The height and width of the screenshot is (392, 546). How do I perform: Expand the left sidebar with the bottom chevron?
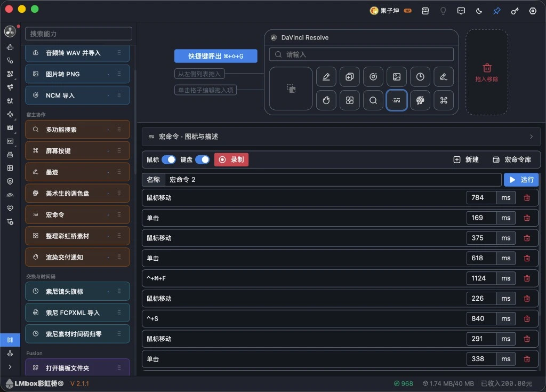pyautogui.click(x=10, y=367)
